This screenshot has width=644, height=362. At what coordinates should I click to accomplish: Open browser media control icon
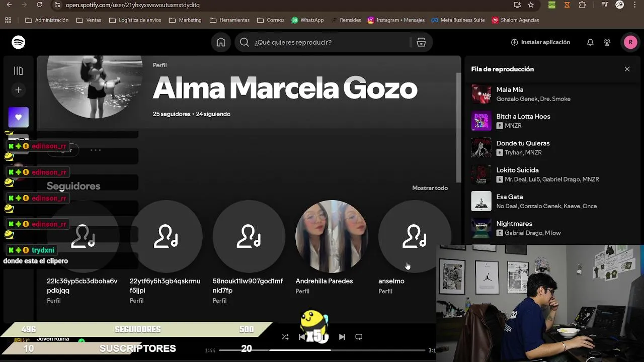[605, 5]
